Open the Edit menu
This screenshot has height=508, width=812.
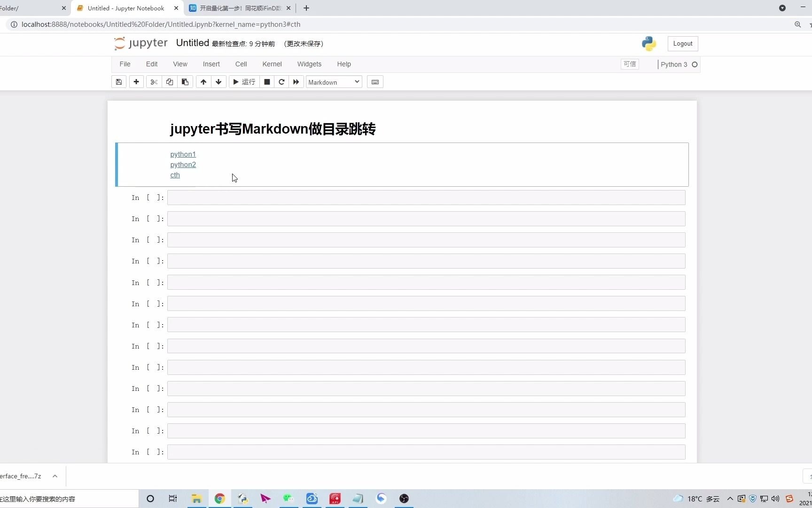pos(152,64)
